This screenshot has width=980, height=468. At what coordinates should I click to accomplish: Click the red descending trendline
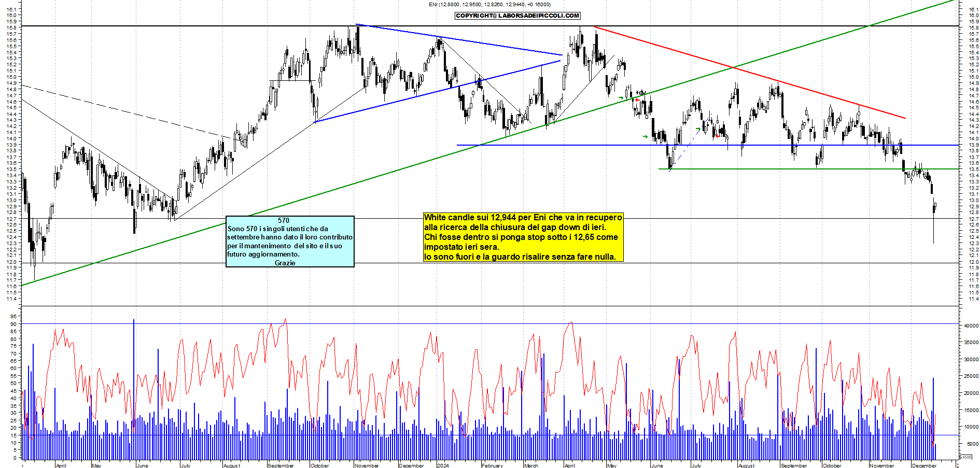pos(749,73)
